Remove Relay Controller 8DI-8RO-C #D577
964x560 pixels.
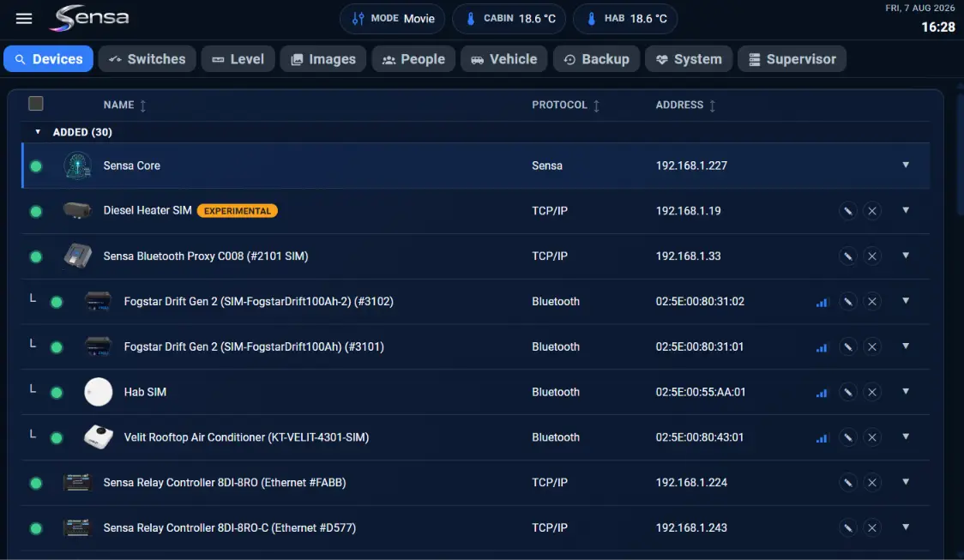click(871, 528)
